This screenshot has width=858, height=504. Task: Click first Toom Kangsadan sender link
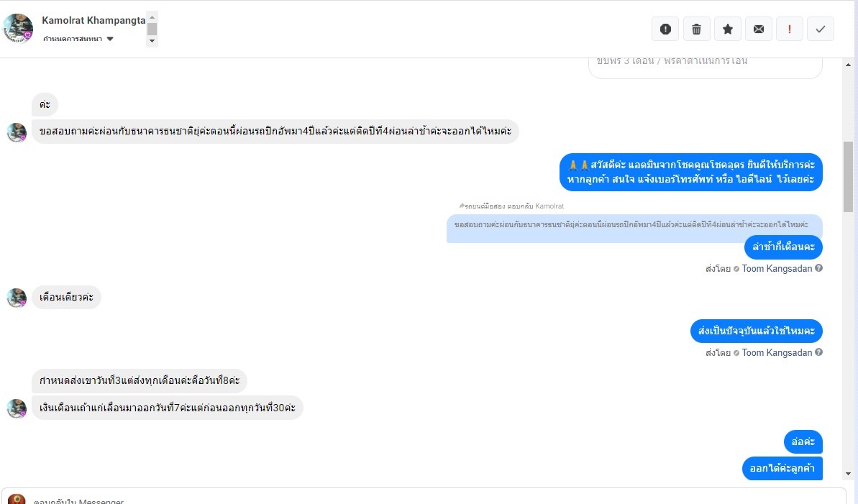pos(777,269)
